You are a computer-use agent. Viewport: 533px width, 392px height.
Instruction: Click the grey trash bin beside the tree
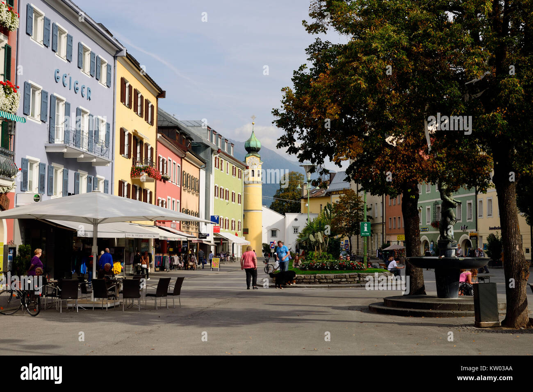486,304
